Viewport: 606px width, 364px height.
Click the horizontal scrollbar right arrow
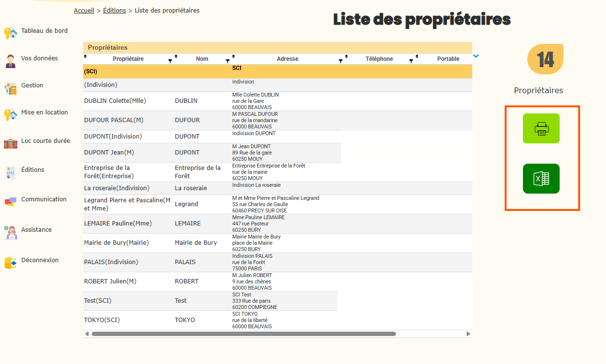pos(468,334)
